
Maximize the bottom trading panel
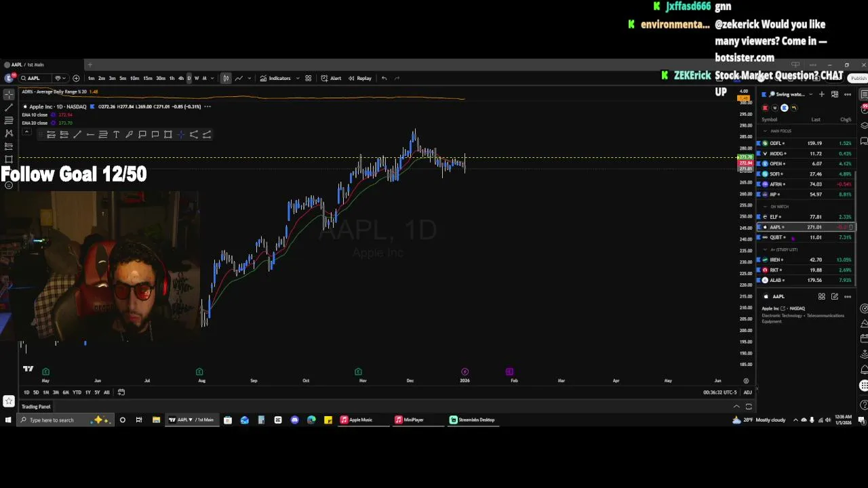click(749, 407)
